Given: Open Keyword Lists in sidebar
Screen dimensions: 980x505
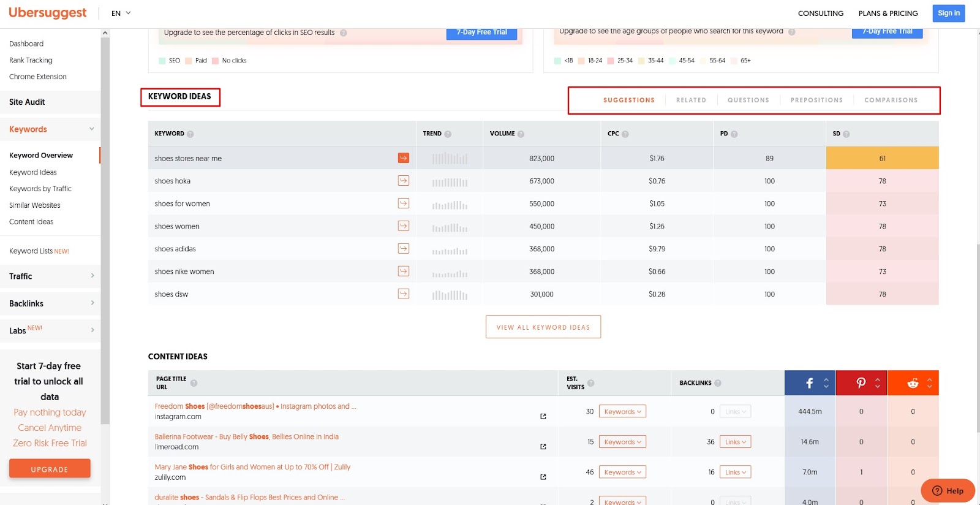Looking at the screenshot, I should point(39,251).
